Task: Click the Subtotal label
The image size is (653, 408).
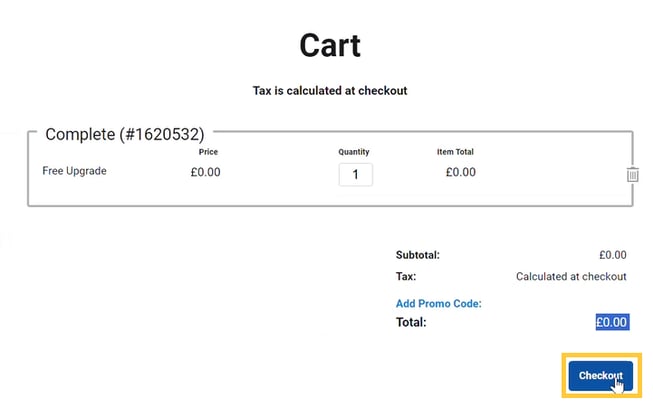Action: [417, 255]
